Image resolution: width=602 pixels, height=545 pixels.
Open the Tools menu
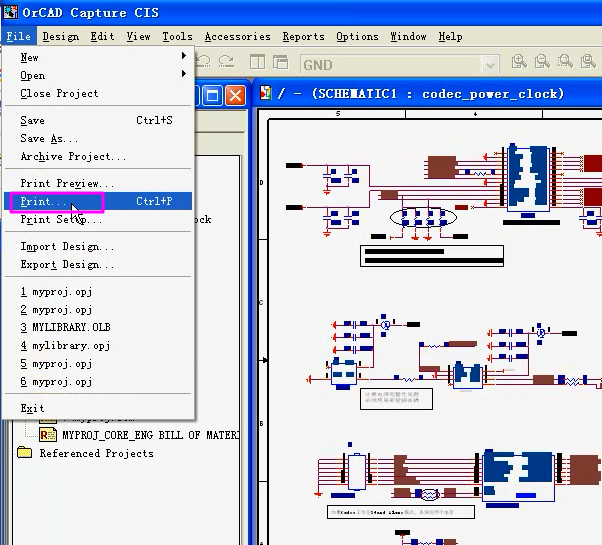click(x=177, y=36)
